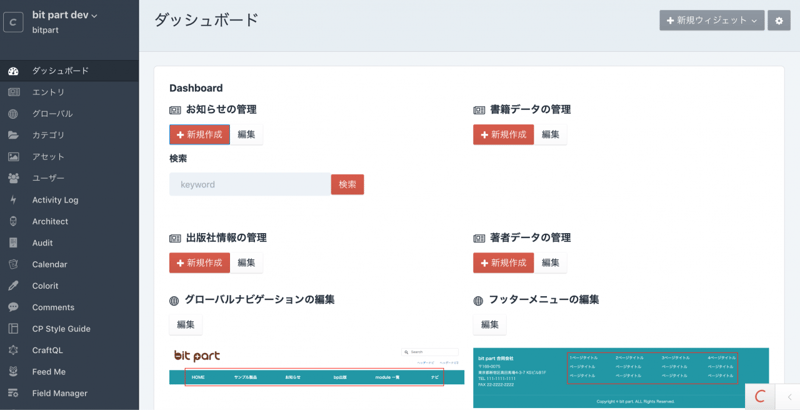Click the Globals globe icon in sidebar

coord(13,114)
